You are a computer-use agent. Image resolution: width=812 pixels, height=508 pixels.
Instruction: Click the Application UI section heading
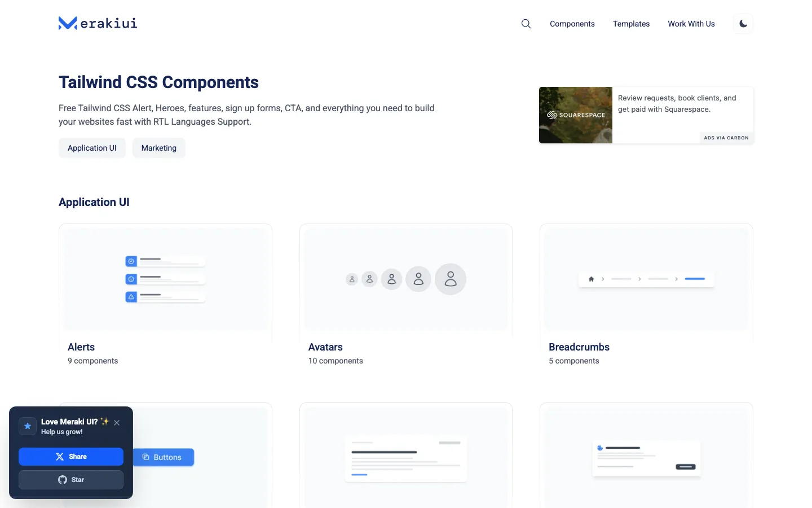[94, 202]
